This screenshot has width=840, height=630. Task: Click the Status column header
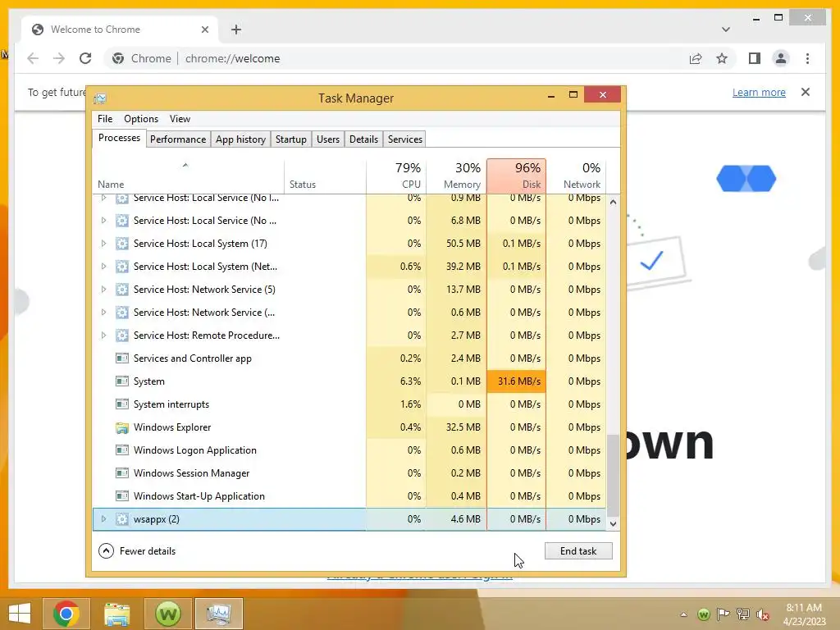coord(325,176)
